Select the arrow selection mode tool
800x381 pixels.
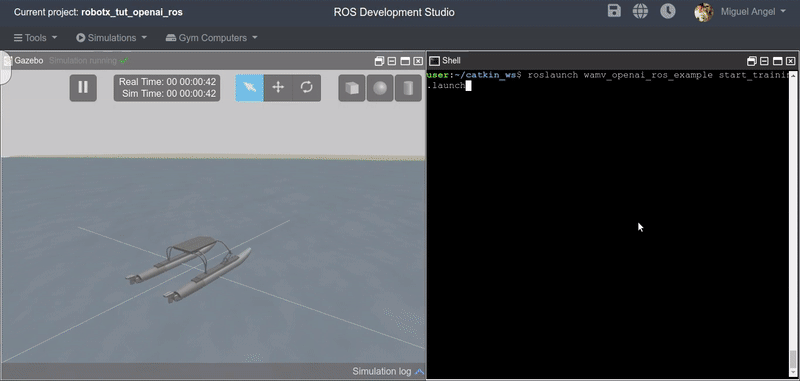[250, 88]
